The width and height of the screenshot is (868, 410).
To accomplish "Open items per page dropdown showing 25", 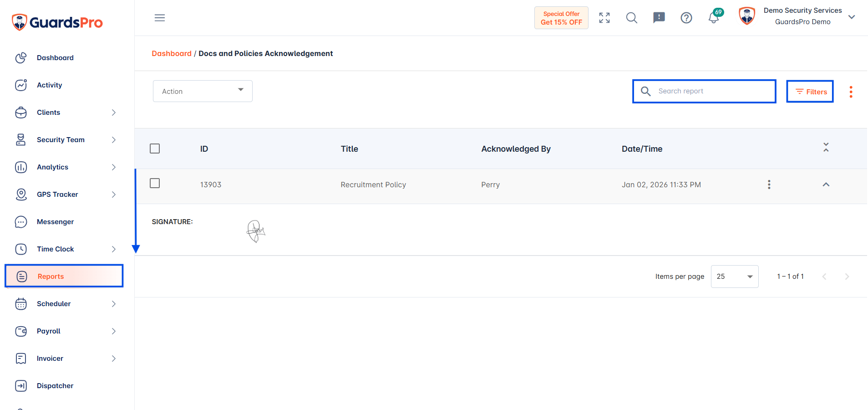I will [735, 277].
